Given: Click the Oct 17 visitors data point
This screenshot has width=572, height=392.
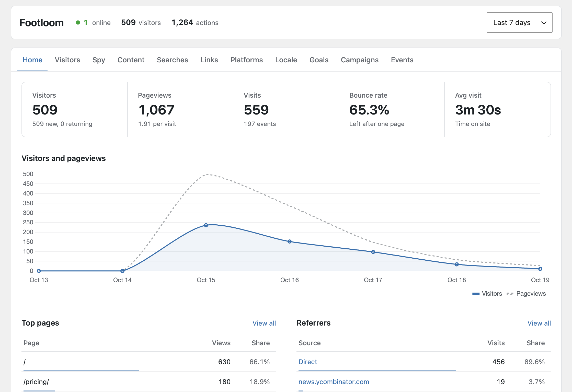Looking at the screenshot, I should [373, 252].
